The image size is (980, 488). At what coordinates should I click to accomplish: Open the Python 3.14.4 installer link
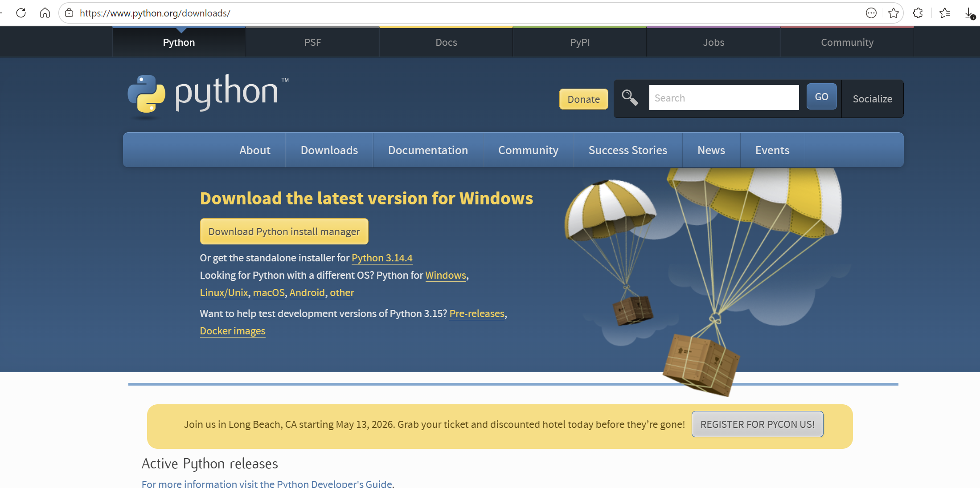coord(382,258)
